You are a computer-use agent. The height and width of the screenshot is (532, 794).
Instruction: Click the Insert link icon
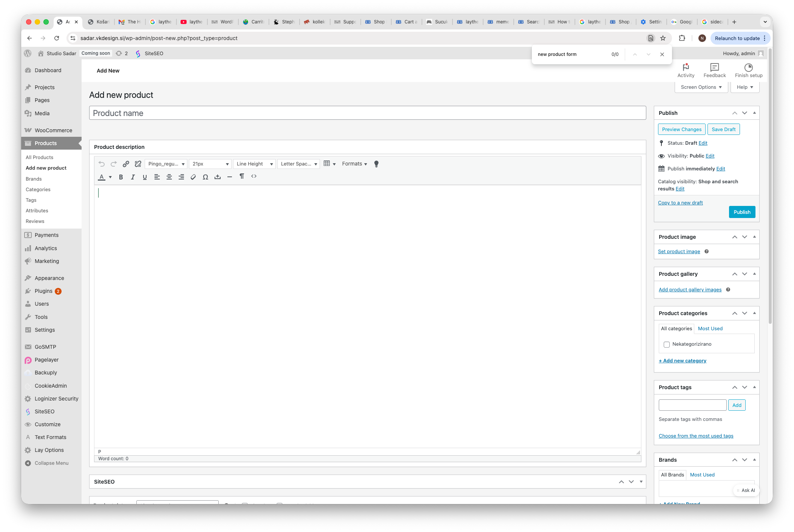point(126,164)
